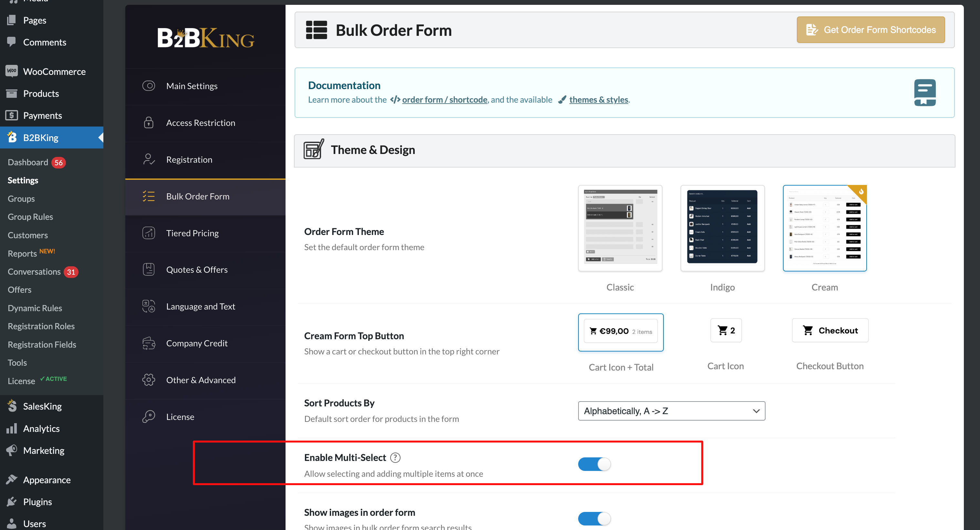Click the Language and Text icon
The height and width of the screenshot is (530, 980).
(150, 306)
